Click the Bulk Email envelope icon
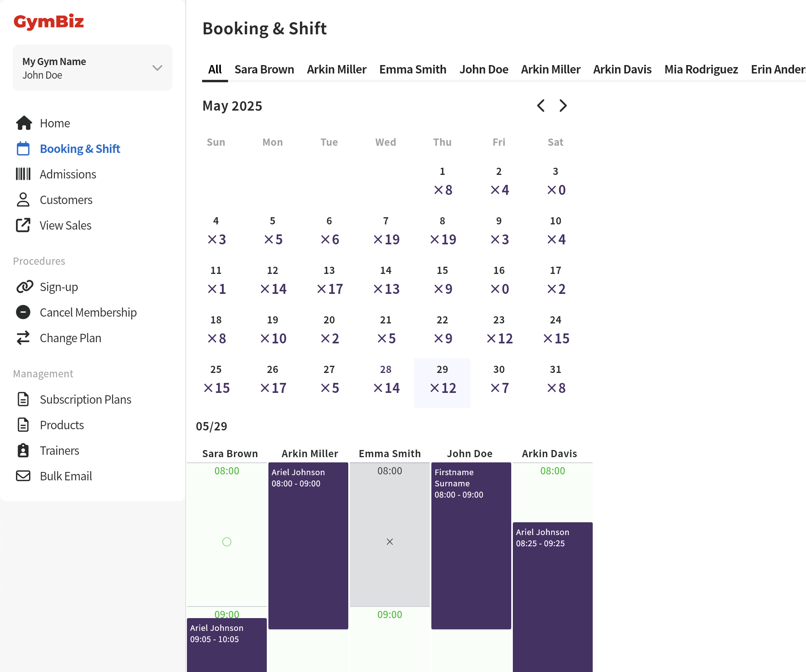Screen dimensions: 806x672 (x=23, y=476)
